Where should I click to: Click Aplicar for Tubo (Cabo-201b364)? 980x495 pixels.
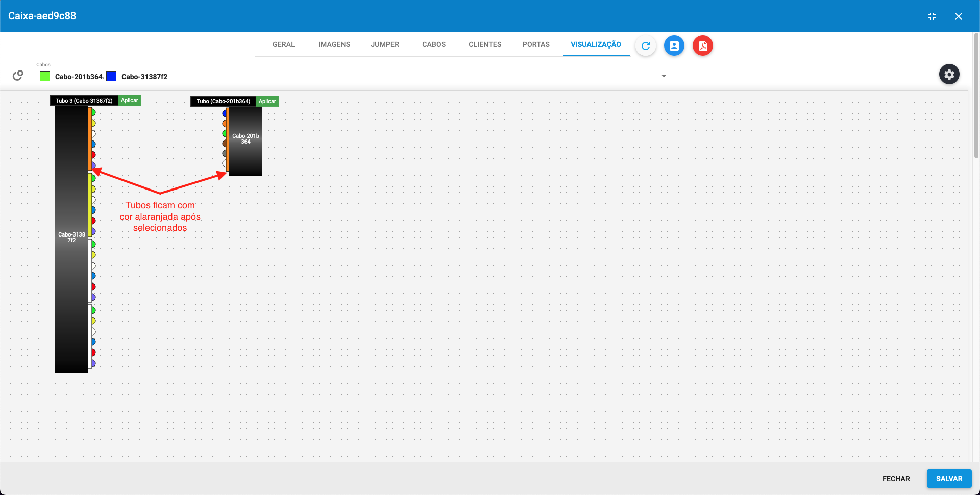point(267,101)
